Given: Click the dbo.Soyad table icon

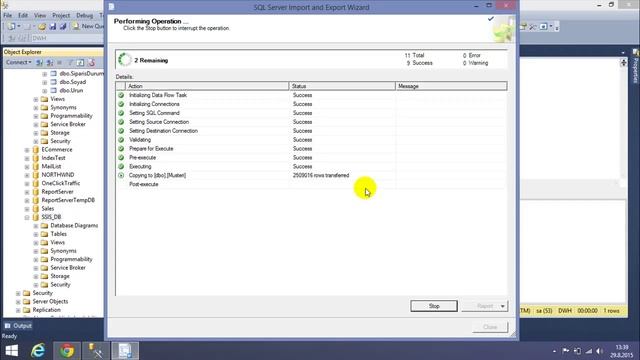Looking at the screenshot, I should [x=53, y=82].
